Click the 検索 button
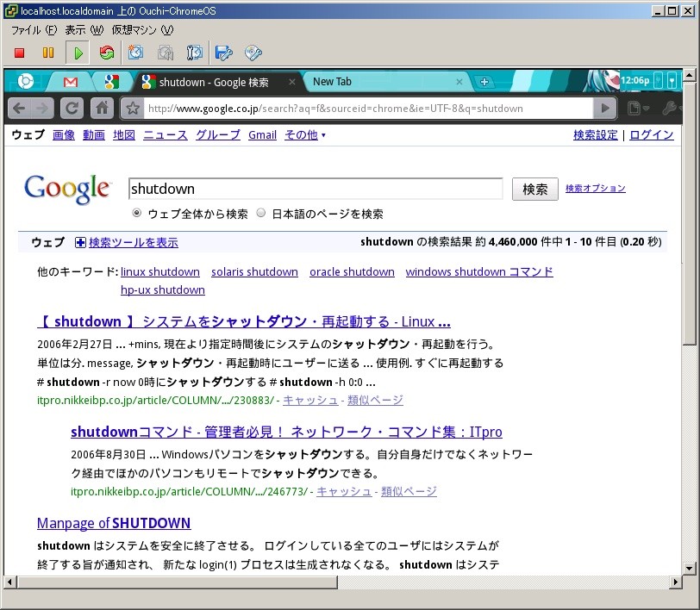700x610 pixels. [534, 190]
